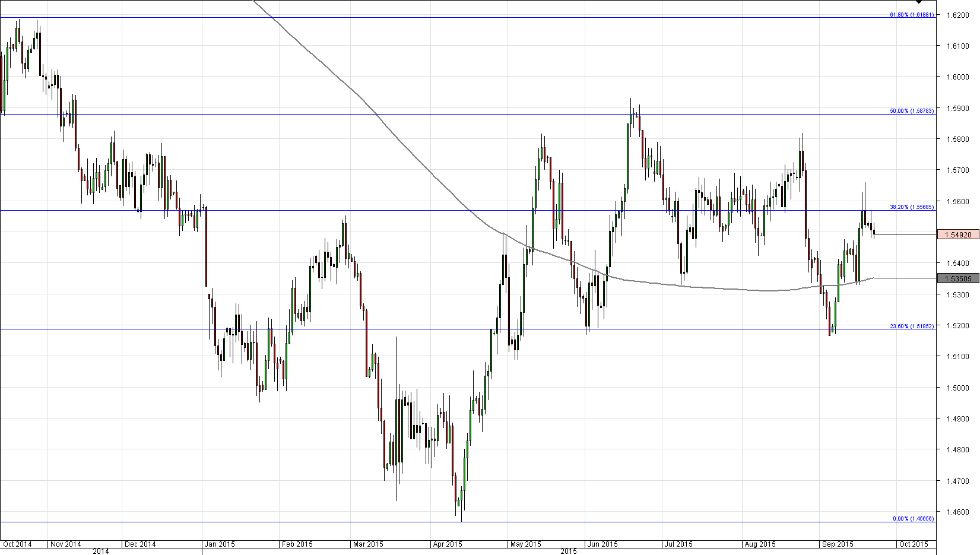Click the 1.6200 price axis label
The image size is (980, 555).
click(957, 15)
